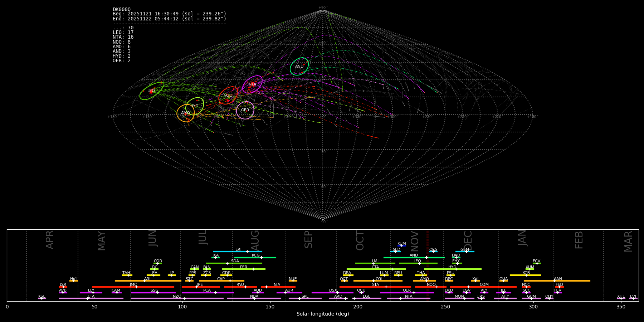
Task: Select the "LEO: 17" count in the legend
Action: [x=123, y=33]
